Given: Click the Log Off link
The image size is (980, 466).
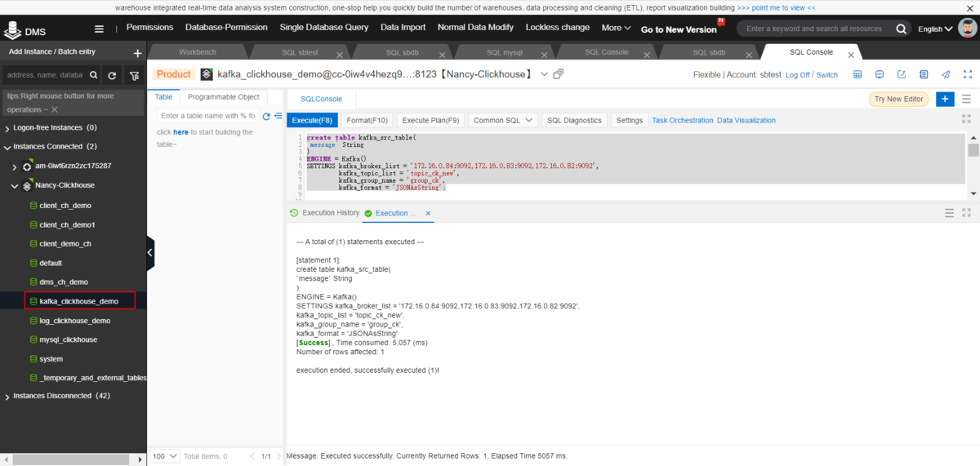Looking at the screenshot, I should point(798,74).
